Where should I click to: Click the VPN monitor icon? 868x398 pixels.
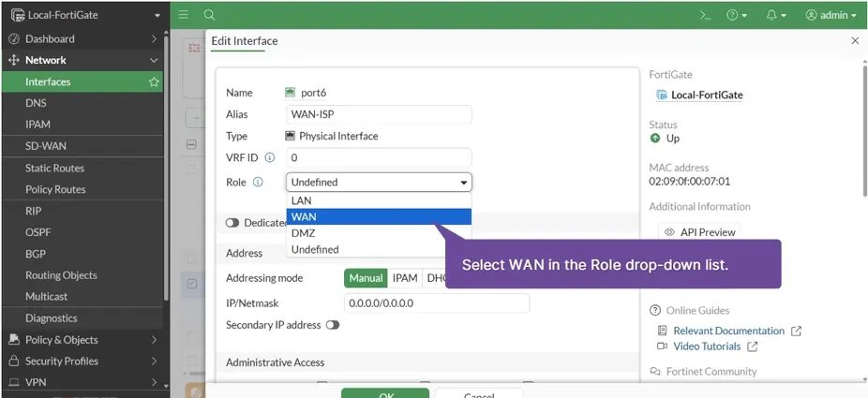pyautogui.click(x=14, y=382)
